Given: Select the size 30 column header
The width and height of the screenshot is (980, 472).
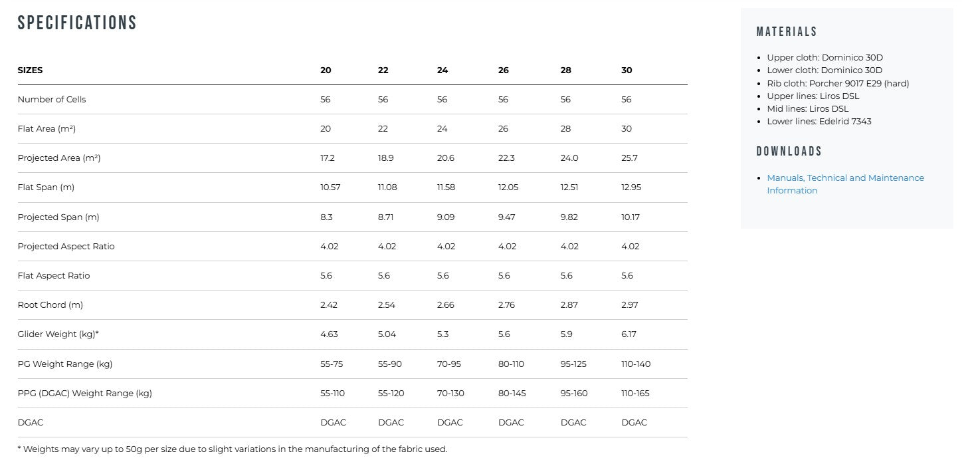Looking at the screenshot, I should [627, 70].
